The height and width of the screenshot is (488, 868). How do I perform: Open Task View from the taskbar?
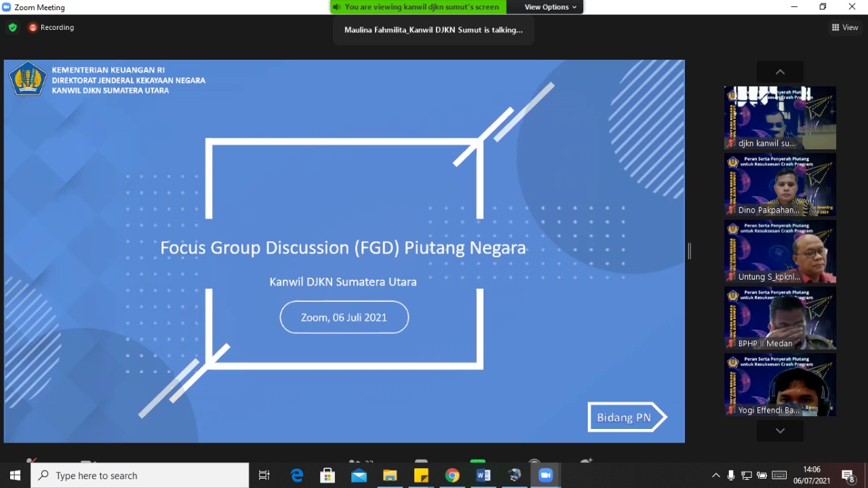coord(264,475)
